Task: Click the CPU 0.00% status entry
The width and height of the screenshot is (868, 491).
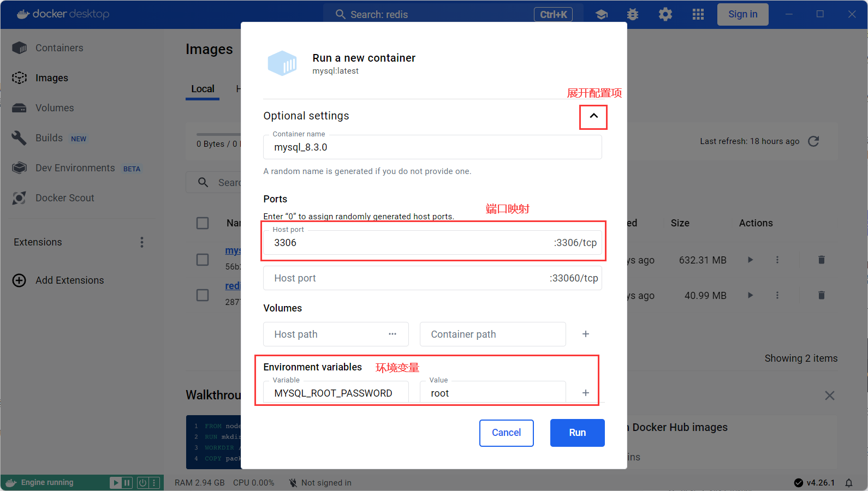Action: tap(253, 483)
